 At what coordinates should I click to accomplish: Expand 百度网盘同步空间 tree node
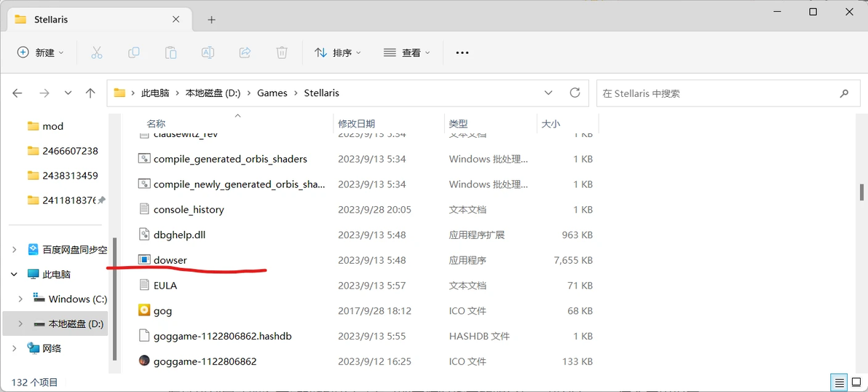tap(15, 250)
